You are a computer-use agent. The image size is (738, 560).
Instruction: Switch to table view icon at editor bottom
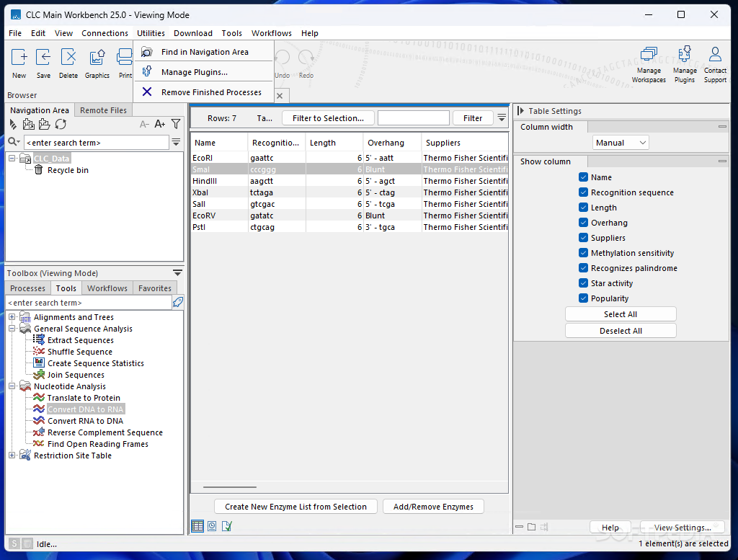coord(197,526)
